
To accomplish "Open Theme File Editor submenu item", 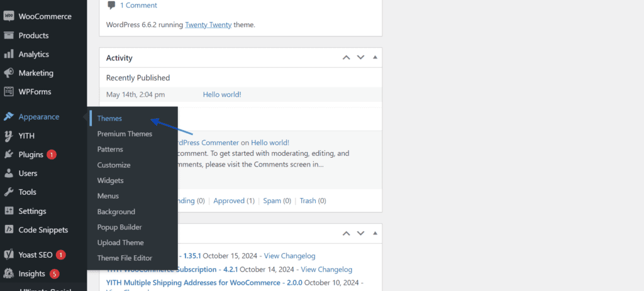I will (125, 258).
